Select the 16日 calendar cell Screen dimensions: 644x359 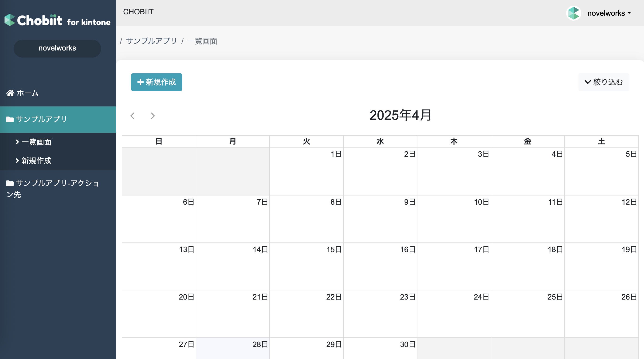(x=380, y=266)
